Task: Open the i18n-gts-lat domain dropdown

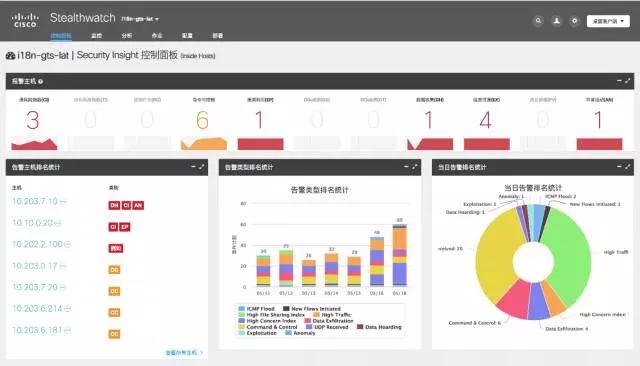Action: 140,19
